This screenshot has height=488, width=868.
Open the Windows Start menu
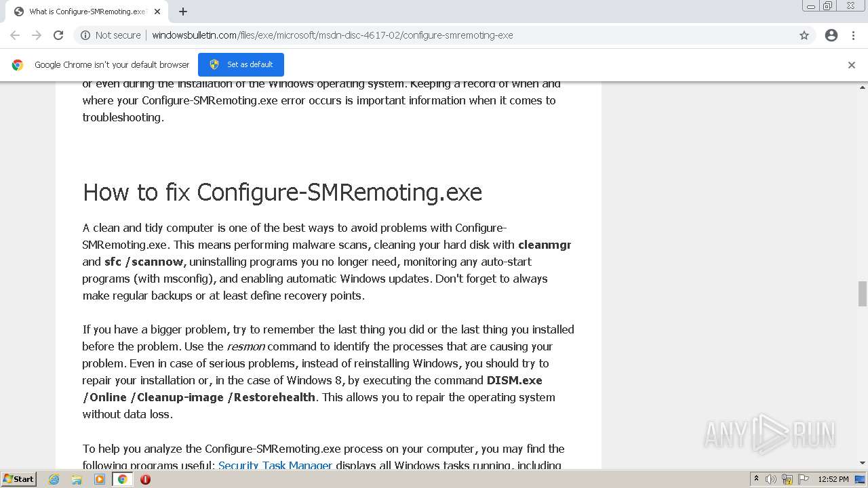(x=19, y=479)
